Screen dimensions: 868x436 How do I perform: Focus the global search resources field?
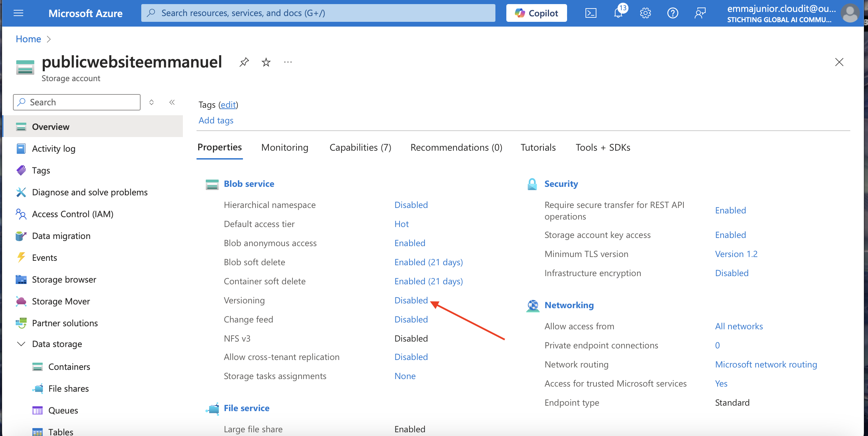pyautogui.click(x=318, y=13)
